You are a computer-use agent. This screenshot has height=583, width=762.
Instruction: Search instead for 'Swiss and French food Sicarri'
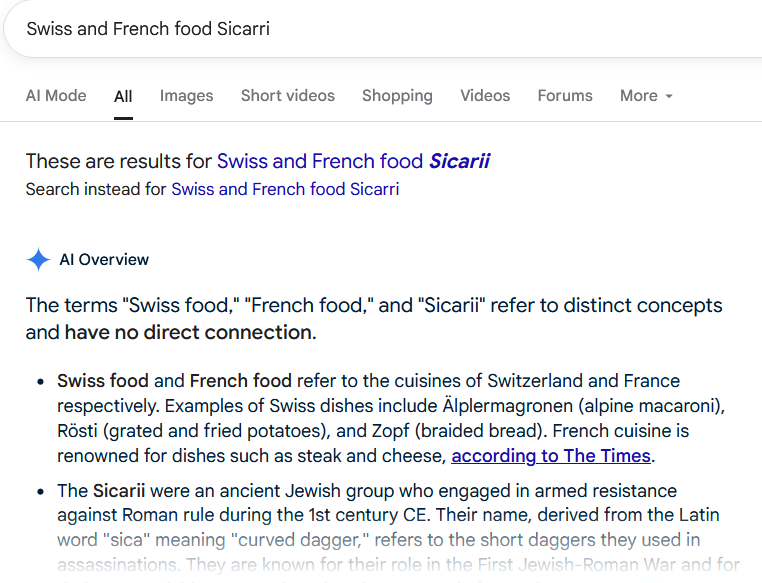pos(285,189)
